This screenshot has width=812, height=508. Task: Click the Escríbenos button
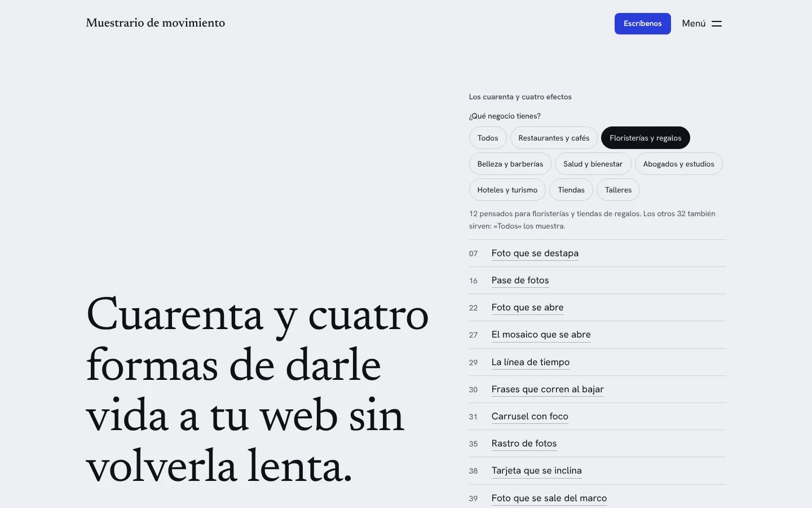click(642, 24)
